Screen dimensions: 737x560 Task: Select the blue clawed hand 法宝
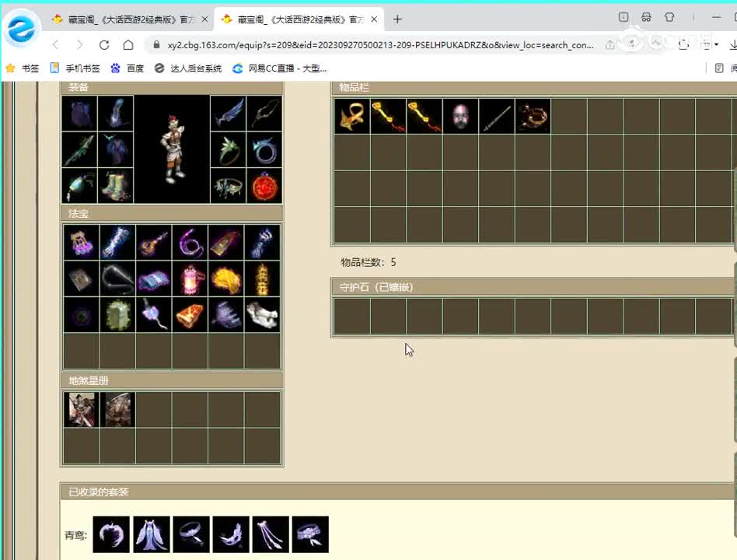point(262,242)
